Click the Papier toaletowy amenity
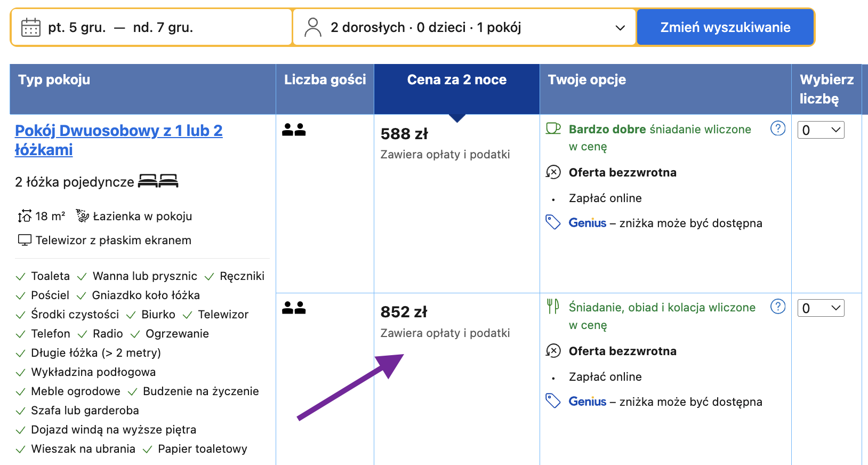Viewport: 868px width, 465px height. pyautogui.click(x=203, y=448)
